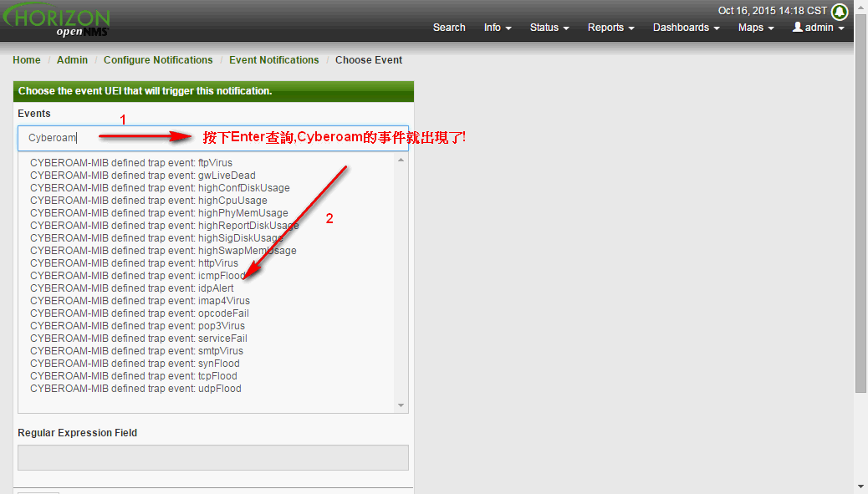The width and height of the screenshot is (868, 494).
Task: Click the events list scroll up arrow
Action: tap(401, 160)
